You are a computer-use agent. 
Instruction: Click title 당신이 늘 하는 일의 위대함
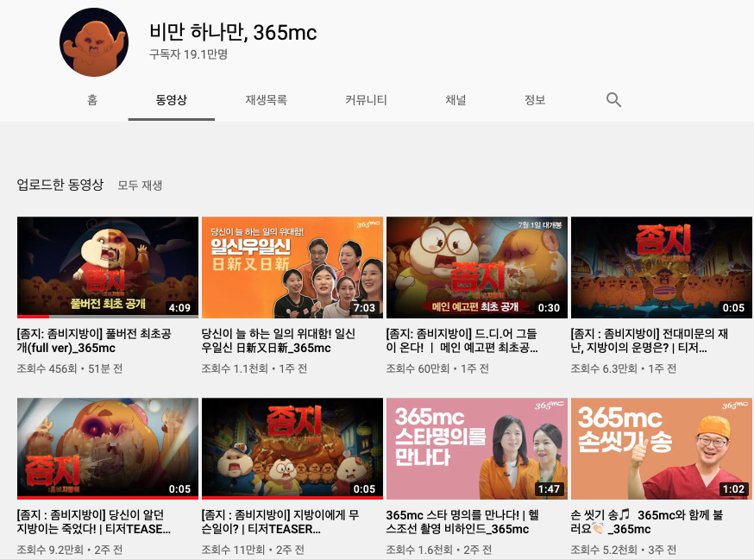pos(279,341)
